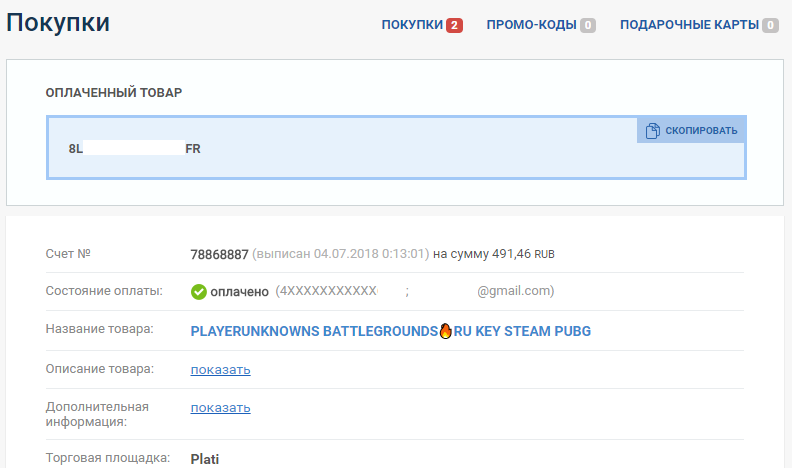Click the Состояние оплаты label

click(x=104, y=291)
